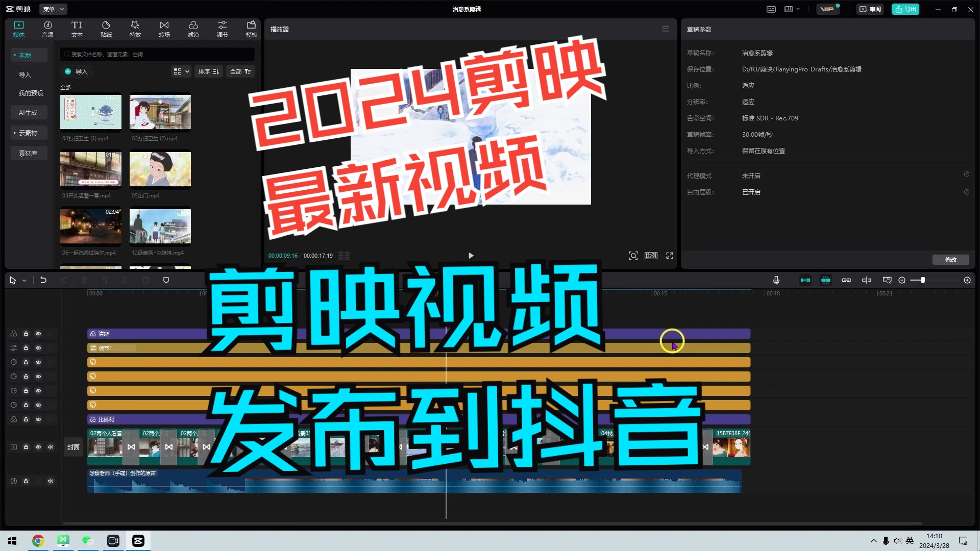This screenshot has width=980, height=551.
Task: Click the 封面 cover button on timeline
Action: pos(73,447)
